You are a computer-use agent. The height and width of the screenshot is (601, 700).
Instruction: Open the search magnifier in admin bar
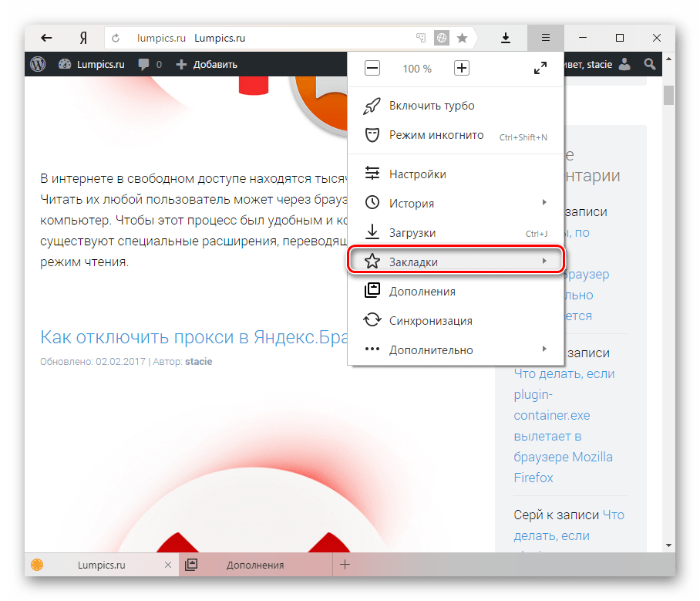pos(650,64)
